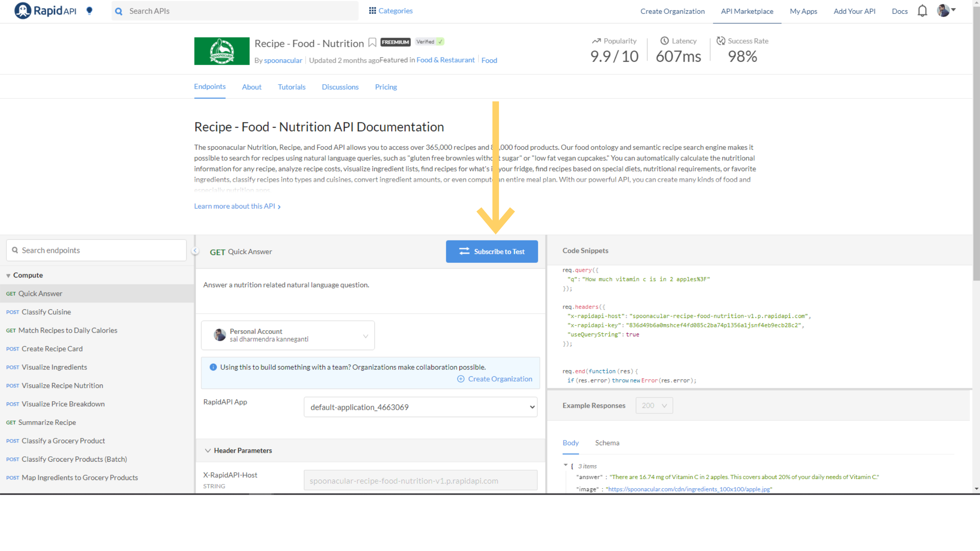Click the info icon in the organization notice

pyautogui.click(x=213, y=367)
